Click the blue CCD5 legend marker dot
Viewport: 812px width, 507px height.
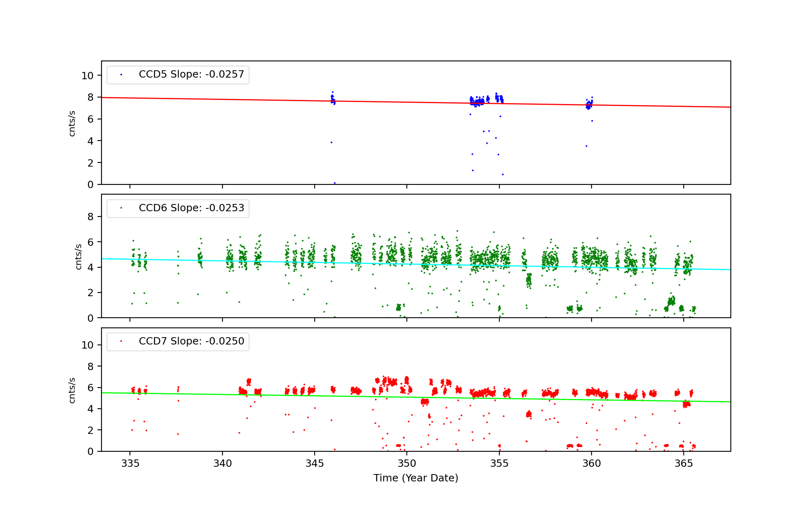[121, 75]
